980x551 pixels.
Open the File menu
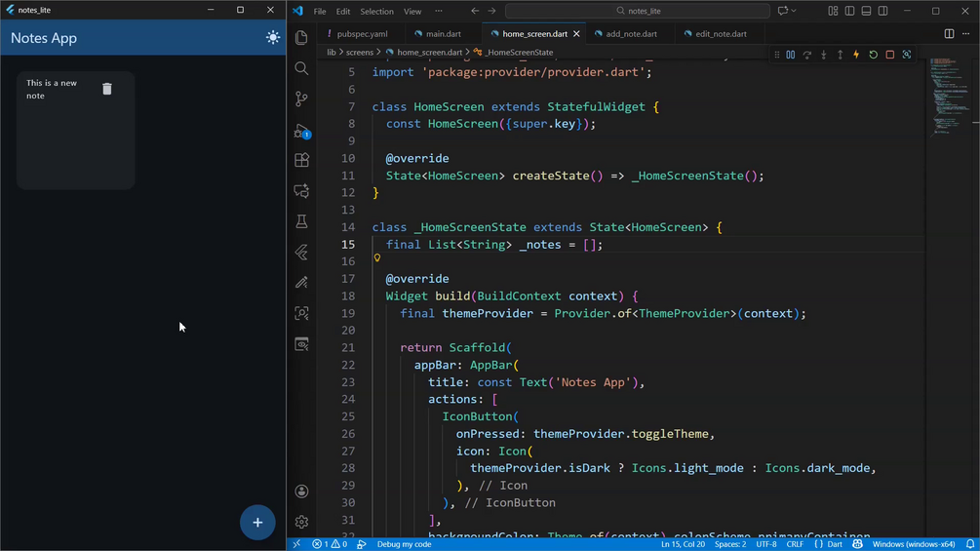tap(320, 12)
